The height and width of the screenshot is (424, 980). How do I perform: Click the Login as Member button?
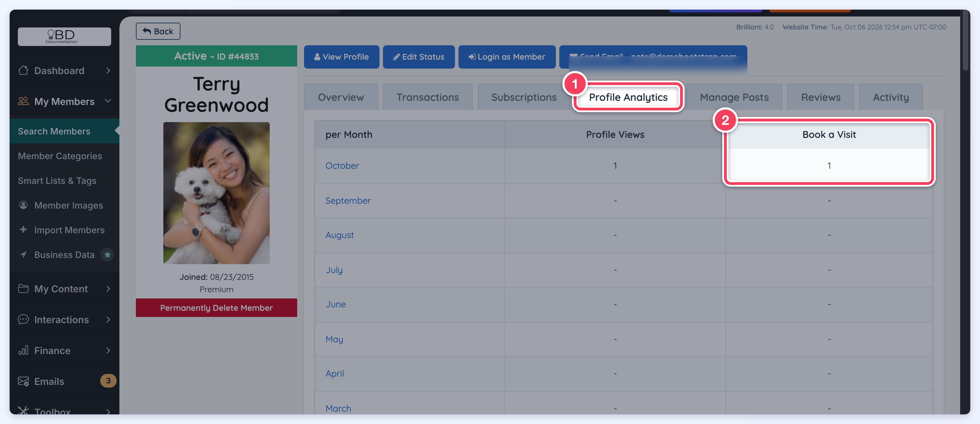[x=507, y=57]
